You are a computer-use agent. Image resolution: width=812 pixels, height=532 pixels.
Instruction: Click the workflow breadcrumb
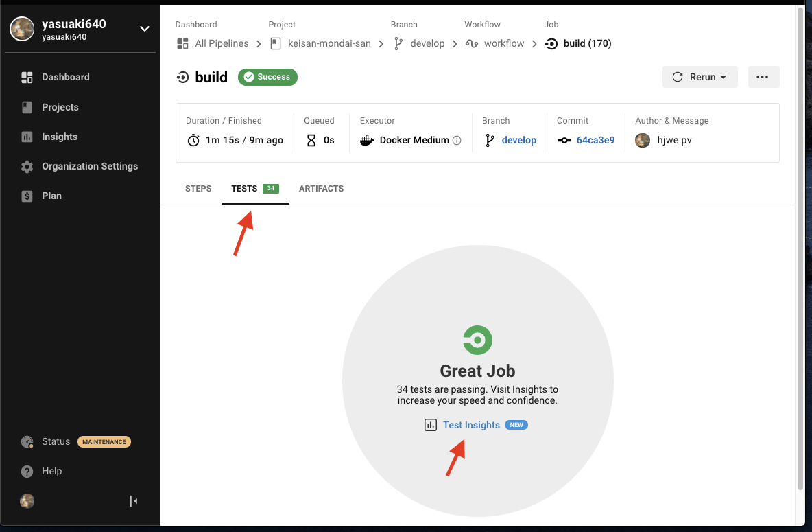pyautogui.click(x=504, y=43)
